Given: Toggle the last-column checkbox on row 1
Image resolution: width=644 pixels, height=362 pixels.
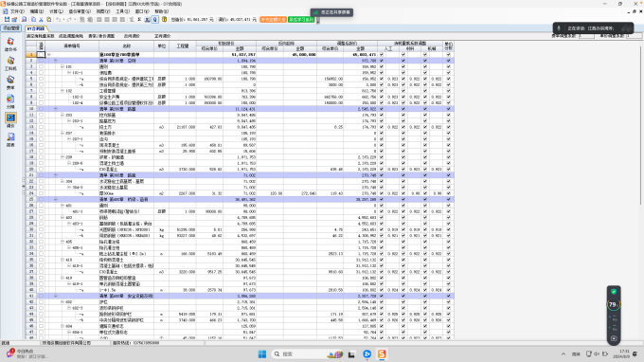Looking at the screenshot, I should pos(449,54).
